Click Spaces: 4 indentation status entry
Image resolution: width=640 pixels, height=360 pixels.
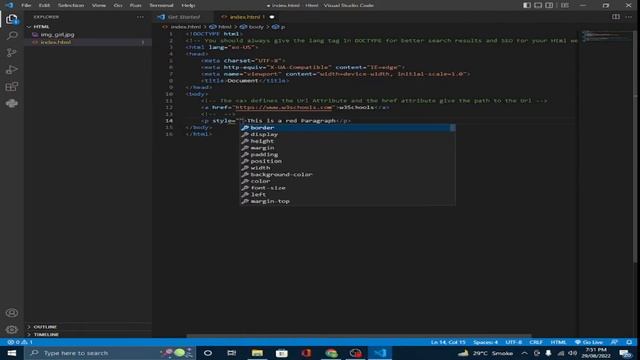coord(485,342)
